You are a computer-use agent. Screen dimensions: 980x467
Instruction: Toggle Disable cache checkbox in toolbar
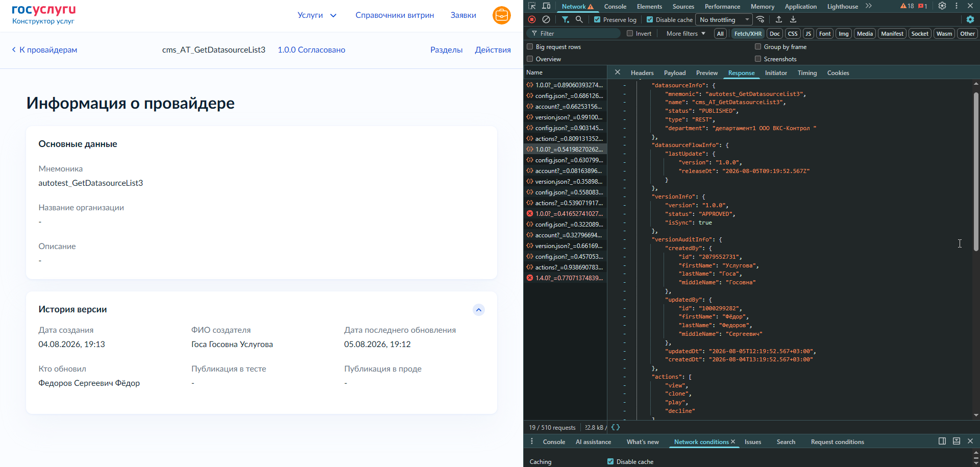point(650,19)
